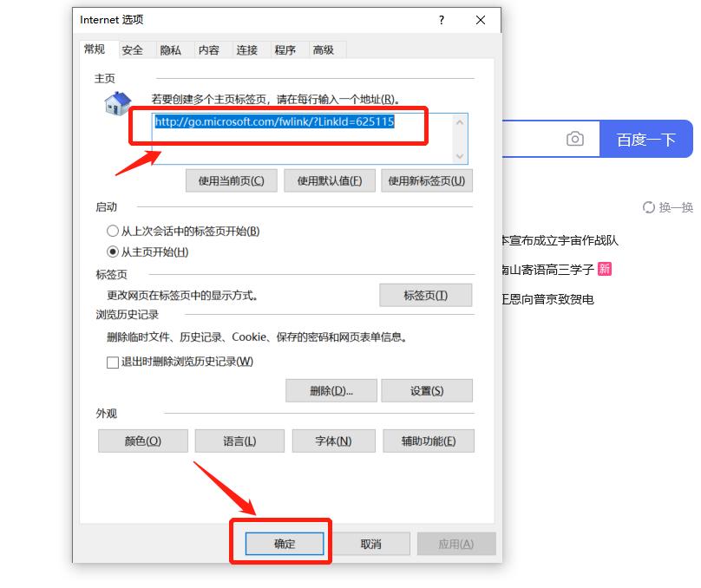Viewport: 701px width, 588px height.
Task: Open the 隐私 settings tab
Action: pos(172,49)
